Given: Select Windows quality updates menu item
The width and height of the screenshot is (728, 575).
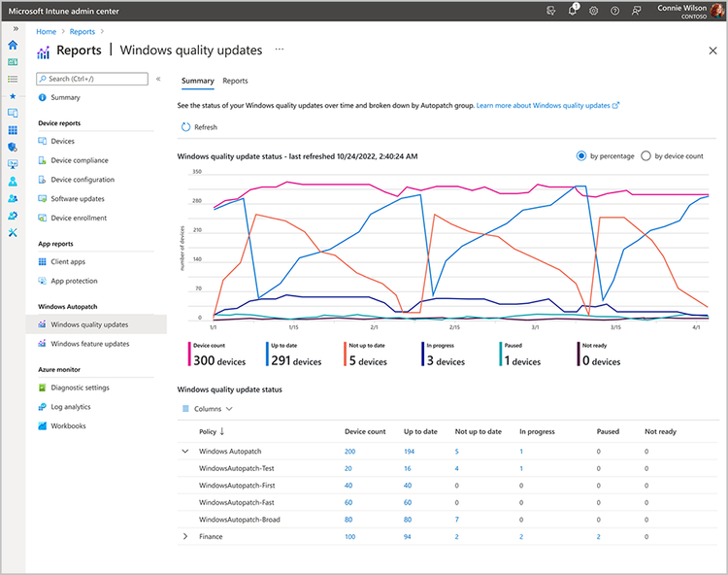Looking at the screenshot, I should pyautogui.click(x=96, y=324).
